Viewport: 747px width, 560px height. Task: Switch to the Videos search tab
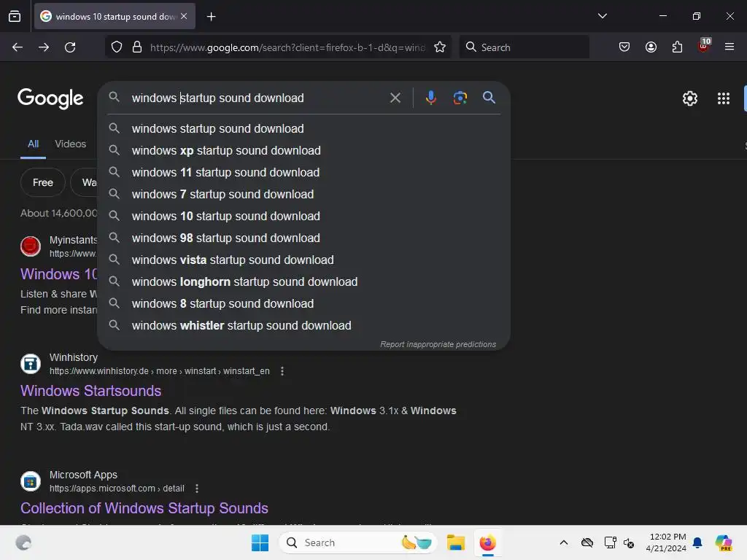(x=71, y=144)
